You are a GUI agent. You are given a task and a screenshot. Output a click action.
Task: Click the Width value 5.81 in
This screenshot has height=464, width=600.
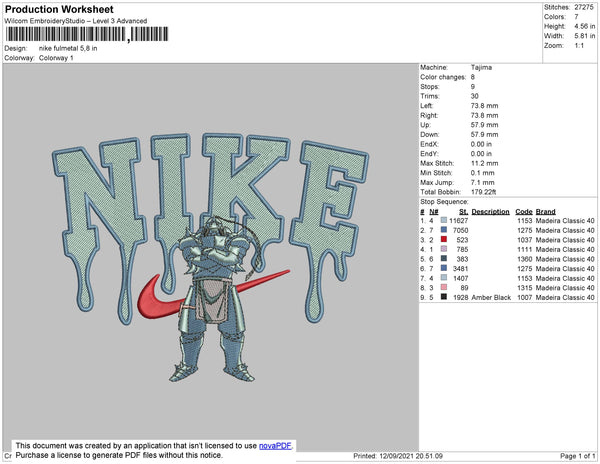[x=585, y=36]
